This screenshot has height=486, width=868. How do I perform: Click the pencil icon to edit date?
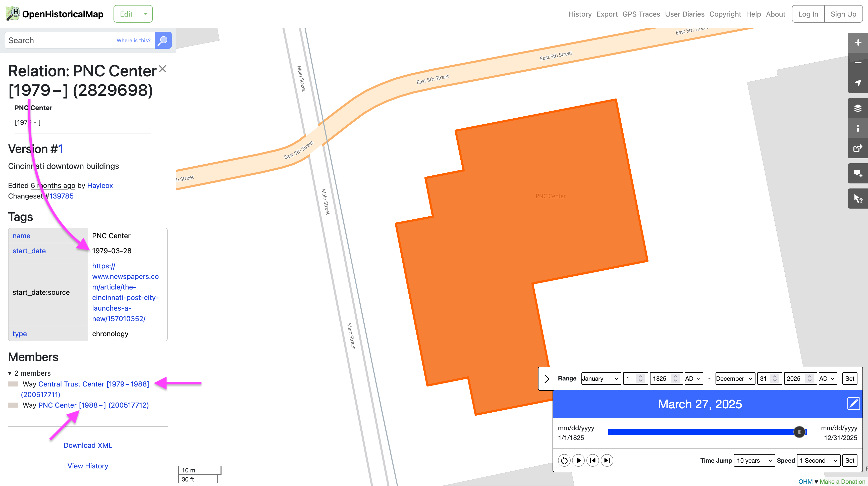tap(853, 403)
